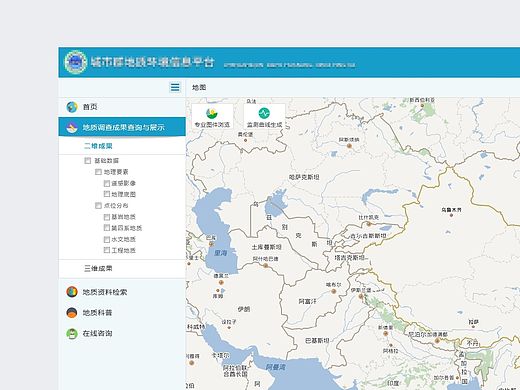This screenshot has height=390, width=520.
Task: Click the 点位分布 tree label
Action: [116, 205]
